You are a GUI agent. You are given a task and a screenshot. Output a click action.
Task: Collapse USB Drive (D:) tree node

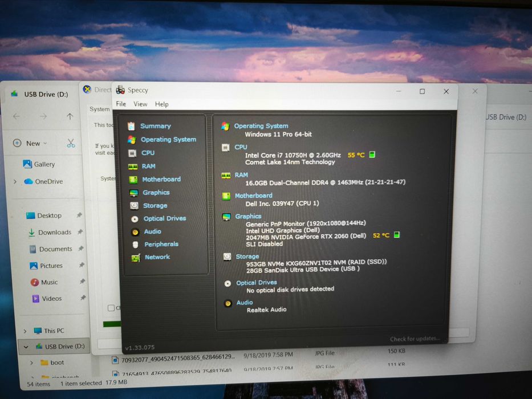click(26, 347)
